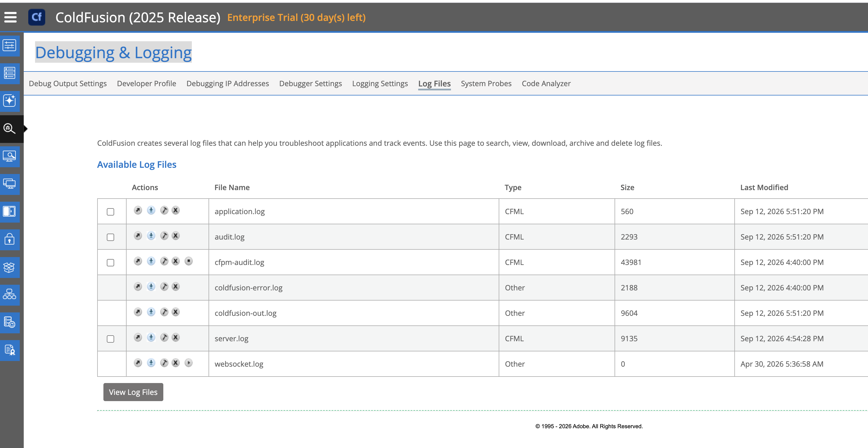Download coldfusion-error.log file
The image size is (868, 448).
151,287
